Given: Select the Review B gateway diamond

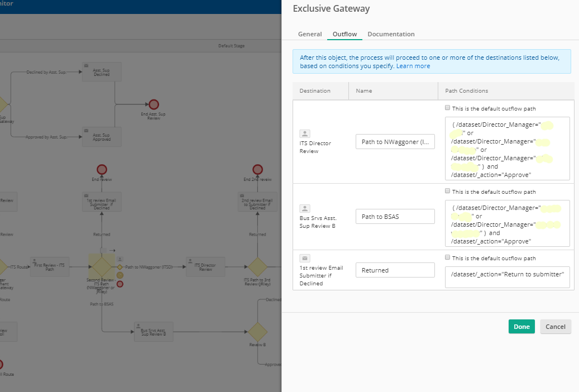Looking at the screenshot, I should [257, 332].
